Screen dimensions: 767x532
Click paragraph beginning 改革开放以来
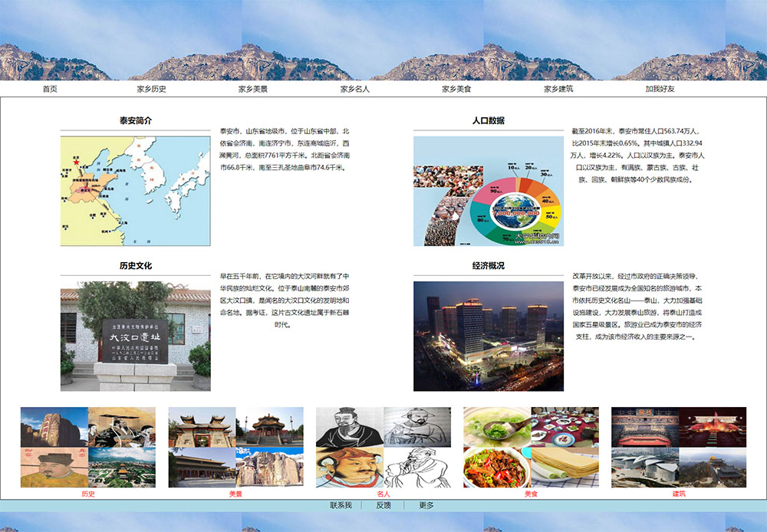[x=637, y=306]
